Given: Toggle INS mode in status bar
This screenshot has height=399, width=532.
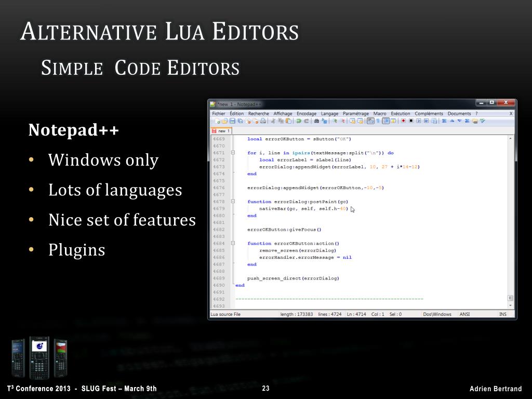Looking at the screenshot, I should [x=503, y=314].
